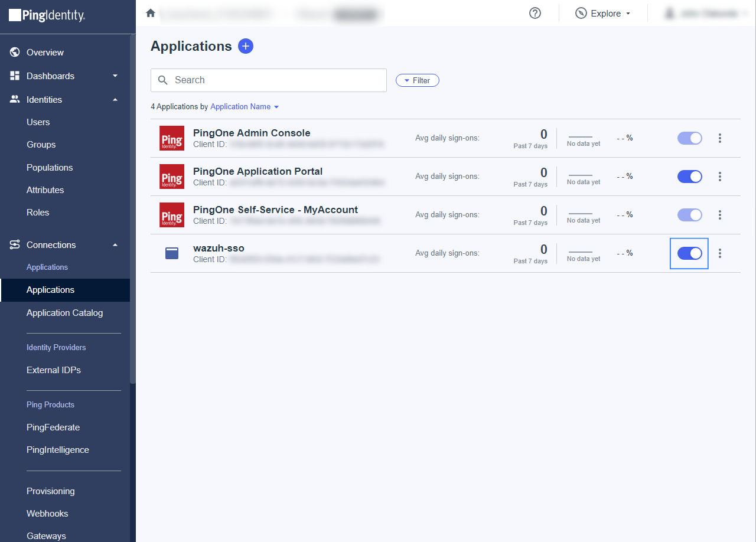This screenshot has height=542, width=756.
Task: Toggle PingOne Self-Service - MyAccount switch
Action: [689, 215]
